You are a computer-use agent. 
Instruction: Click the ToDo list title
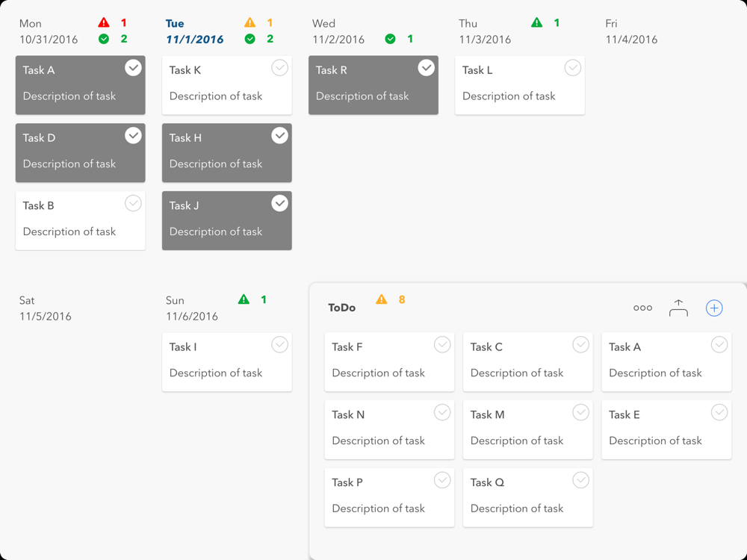tap(341, 308)
